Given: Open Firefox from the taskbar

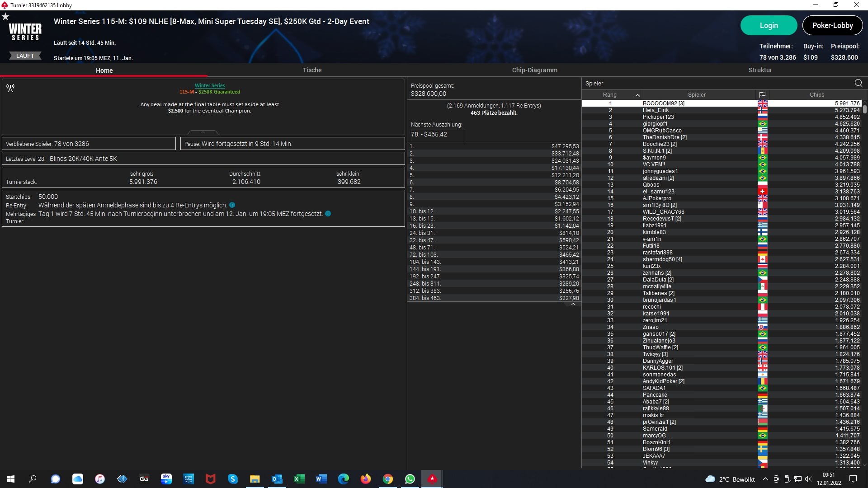Looking at the screenshot, I should tap(365, 479).
